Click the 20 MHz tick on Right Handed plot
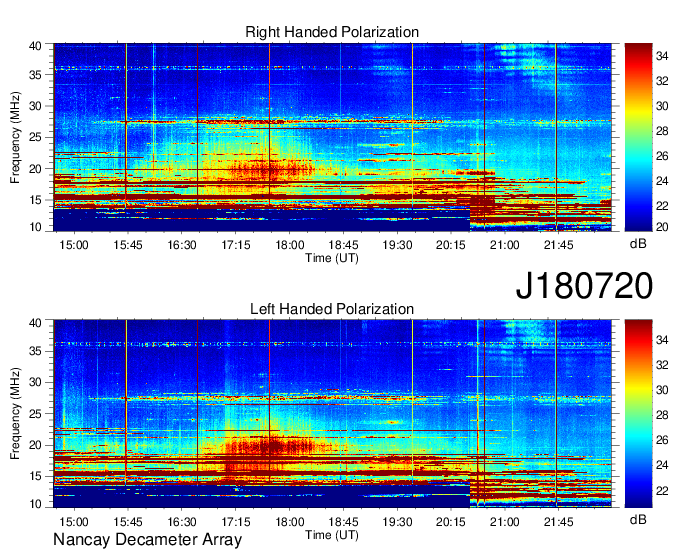 pyautogui.click(x=35, y=169)
